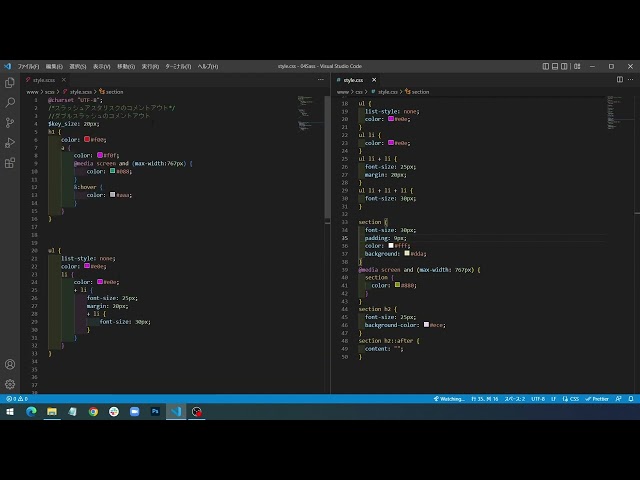Open the magenta #f0f color swatch on line 8
640x480 pixels.
tap(100, 155)
